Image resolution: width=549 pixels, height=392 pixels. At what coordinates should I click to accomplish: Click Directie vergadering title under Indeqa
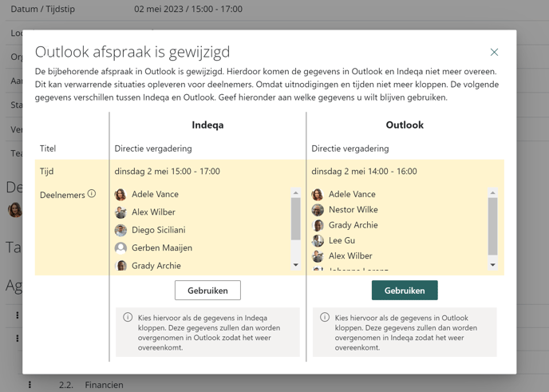click(x=153, y=148)
